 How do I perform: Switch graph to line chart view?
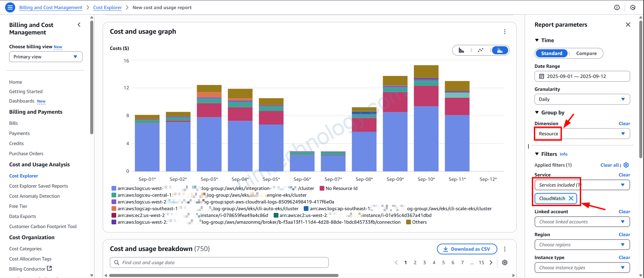coord(480,51)
